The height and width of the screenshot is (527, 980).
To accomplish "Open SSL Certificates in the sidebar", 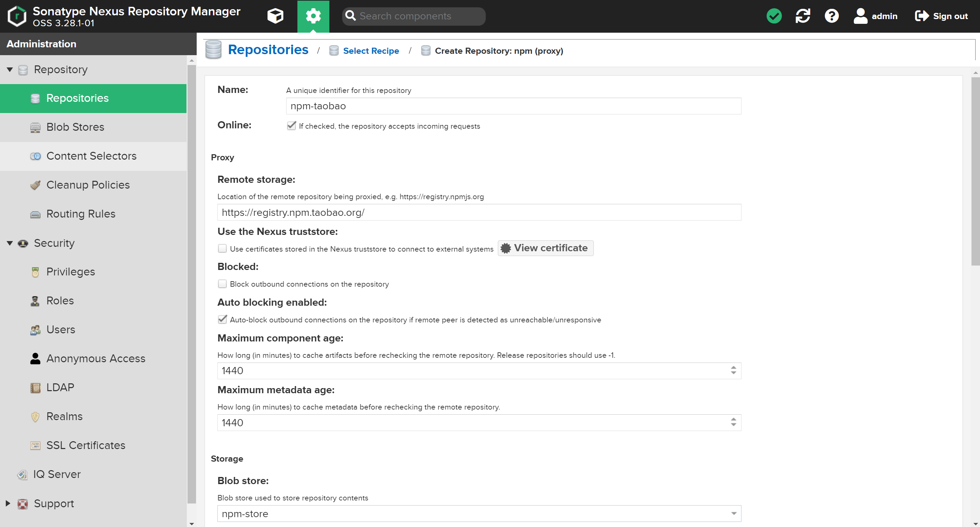I will pos(93,445).
